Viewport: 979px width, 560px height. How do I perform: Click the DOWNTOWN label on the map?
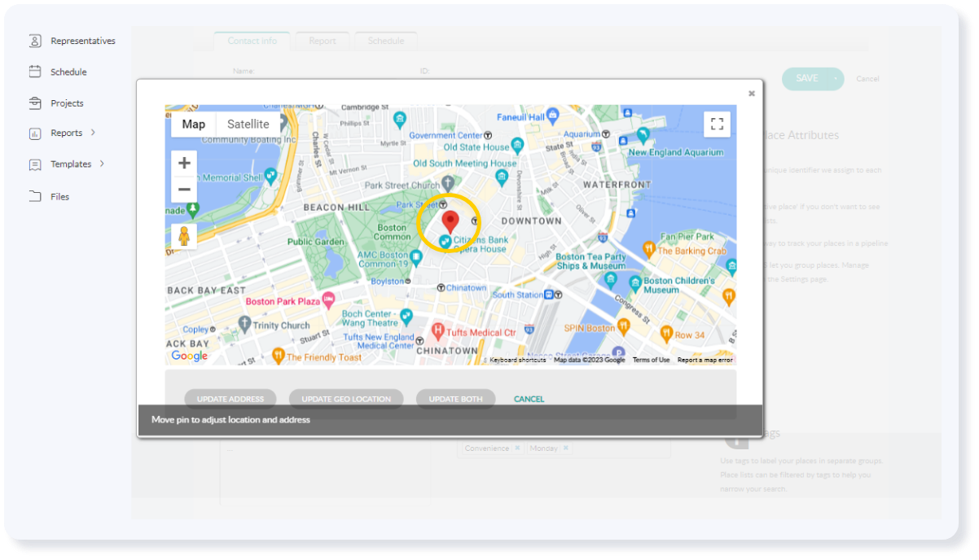pyautogui.click(x=531, y=221)
